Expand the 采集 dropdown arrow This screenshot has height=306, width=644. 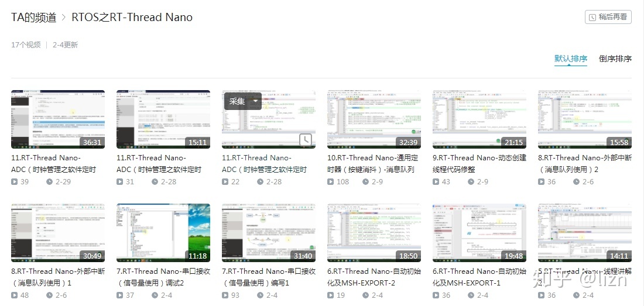255,101
